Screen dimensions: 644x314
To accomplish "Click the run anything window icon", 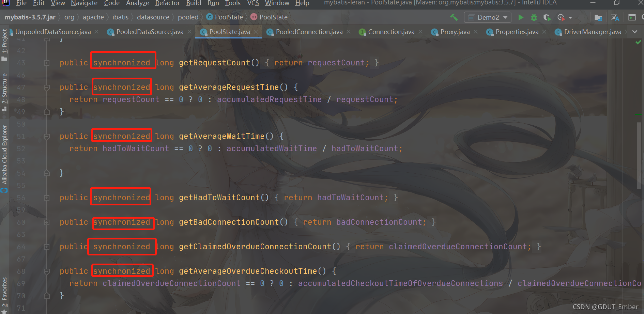I will [x=632, y=17].
